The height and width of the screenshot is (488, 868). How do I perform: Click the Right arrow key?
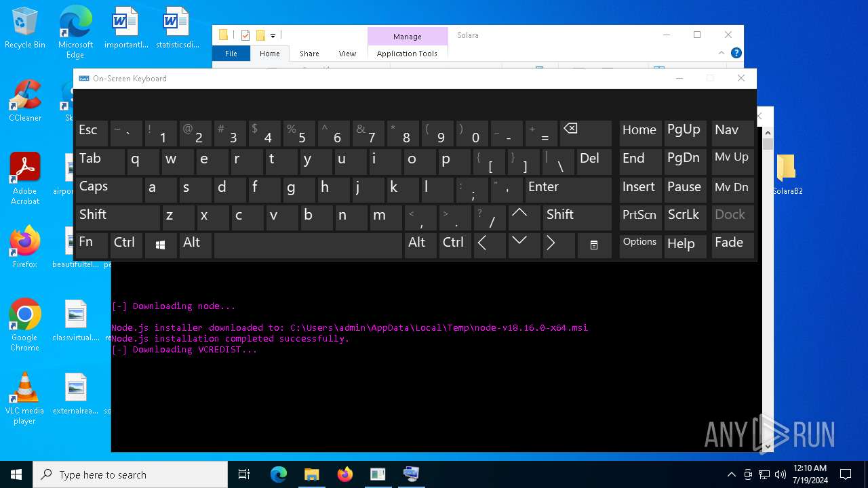tap(557, 245)
